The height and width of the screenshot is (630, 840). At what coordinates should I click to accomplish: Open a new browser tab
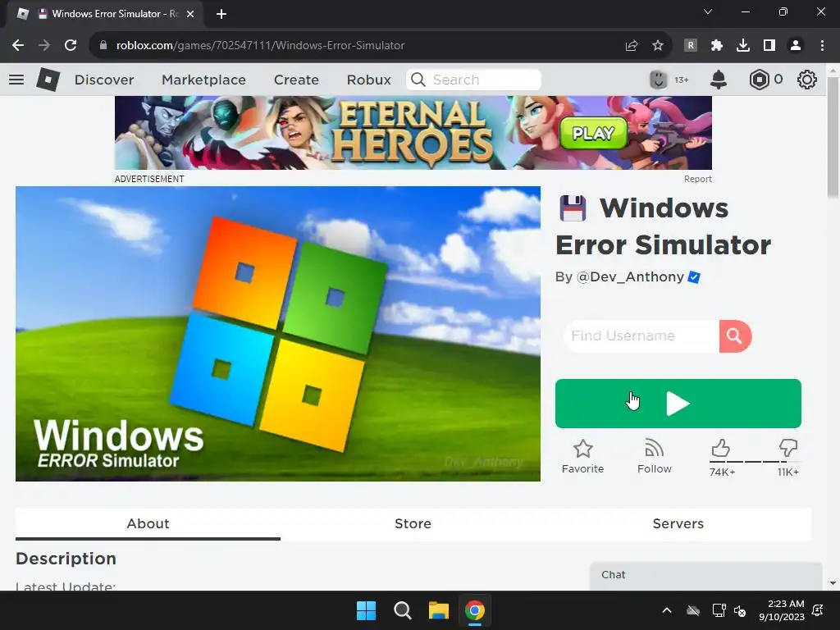click(221, 14)
